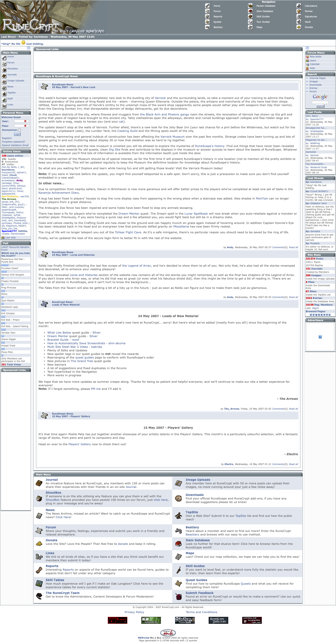Click the Image Uploads icon in sidebar Main Menu

pyautogui.click(x=4, y=82)
